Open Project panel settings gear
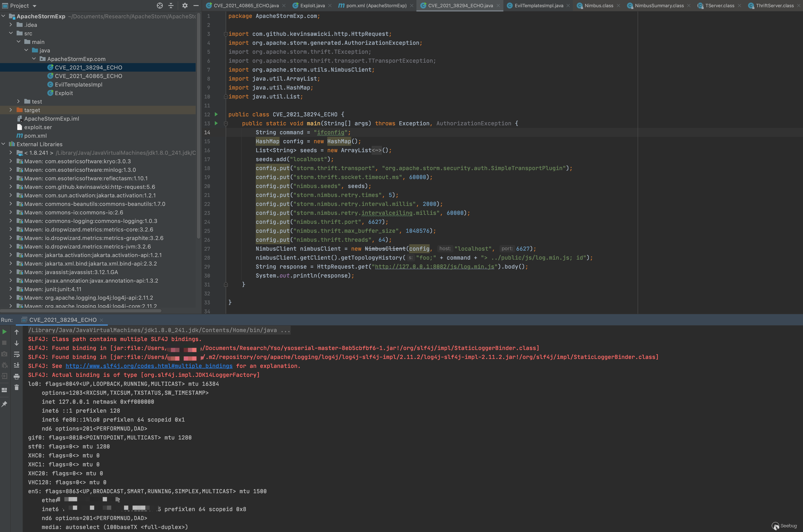 click(x=185, y=5)
